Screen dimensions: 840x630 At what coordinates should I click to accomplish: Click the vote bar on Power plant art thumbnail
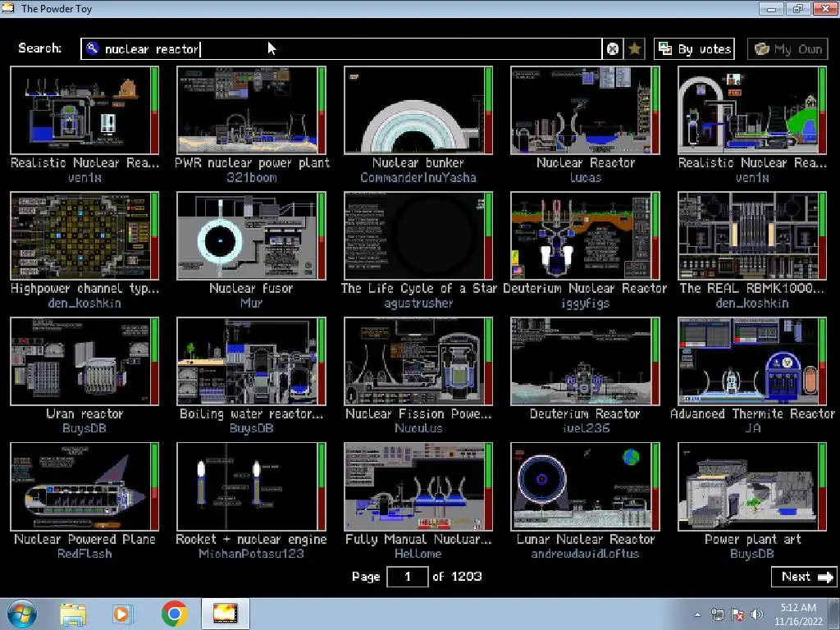click(823, 486)
